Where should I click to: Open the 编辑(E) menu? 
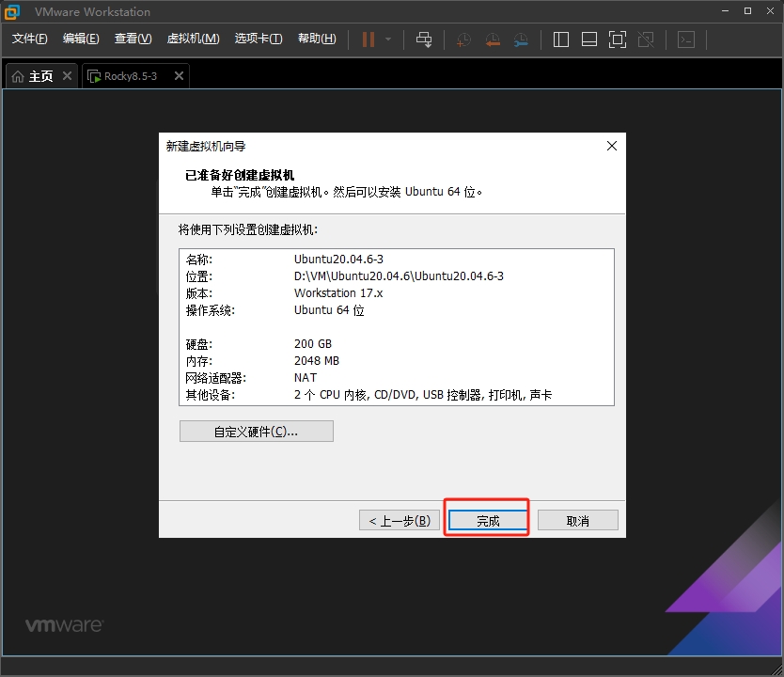coord(81,39)
